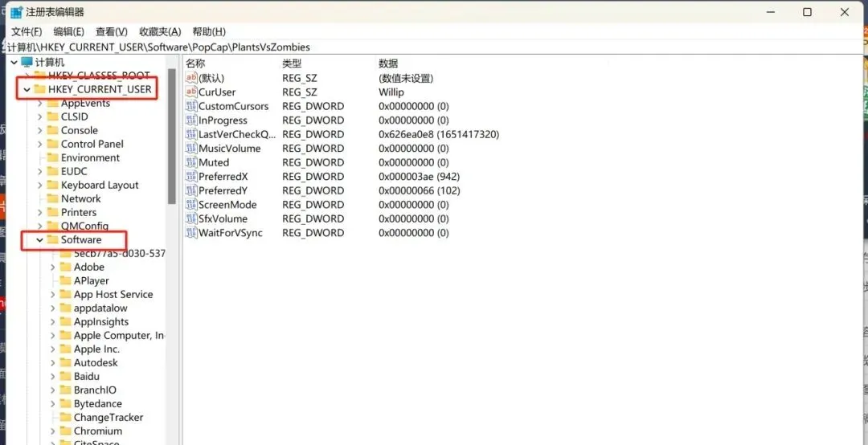The width and height of the screenshot is (868, 445).
Task: Click the PreferredX DWORD icon
Action: [x=191, y=177]
